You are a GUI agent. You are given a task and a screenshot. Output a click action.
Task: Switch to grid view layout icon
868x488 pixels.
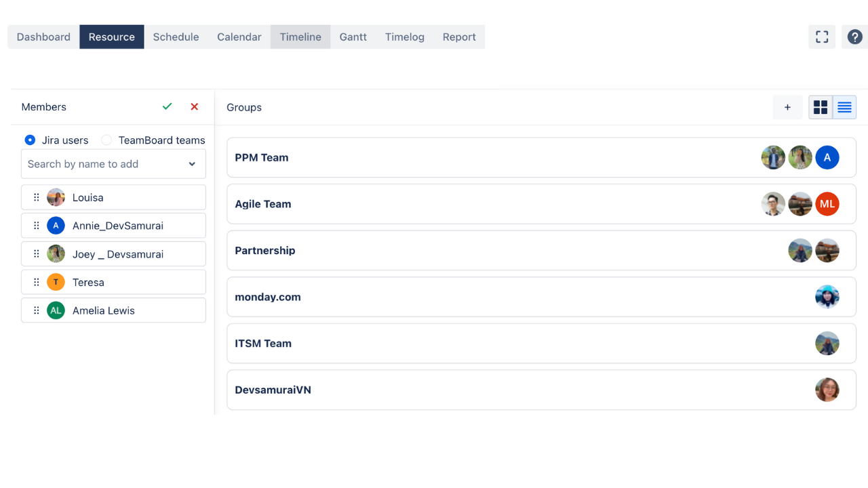(x=821, y=107)
